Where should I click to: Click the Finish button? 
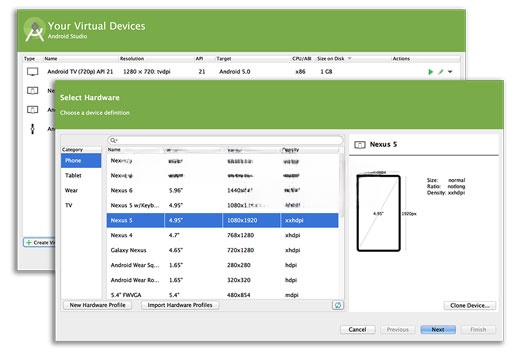[x=478, y=329]
